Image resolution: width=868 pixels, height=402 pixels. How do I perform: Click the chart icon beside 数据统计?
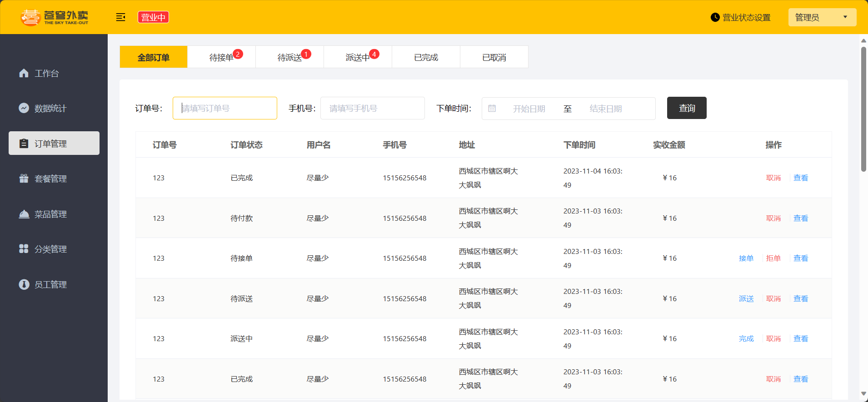pos(24,108)
